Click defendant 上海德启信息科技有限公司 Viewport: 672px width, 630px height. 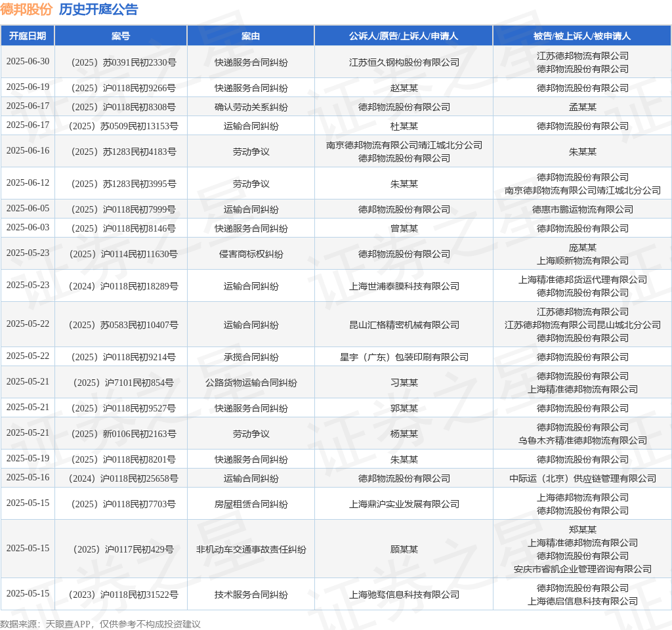pos(583,601)
